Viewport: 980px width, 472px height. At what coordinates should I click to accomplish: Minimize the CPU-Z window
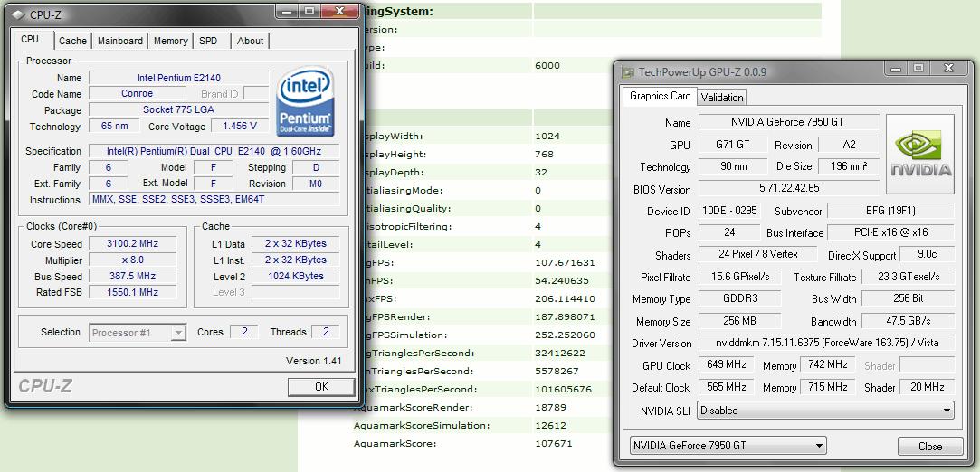click(x=286, y=11)
